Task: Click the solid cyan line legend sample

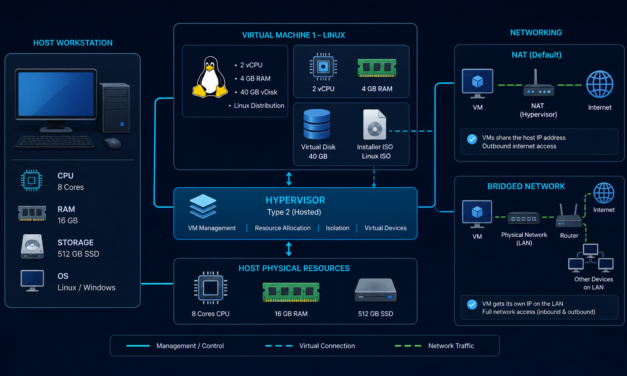Action: 138,346
